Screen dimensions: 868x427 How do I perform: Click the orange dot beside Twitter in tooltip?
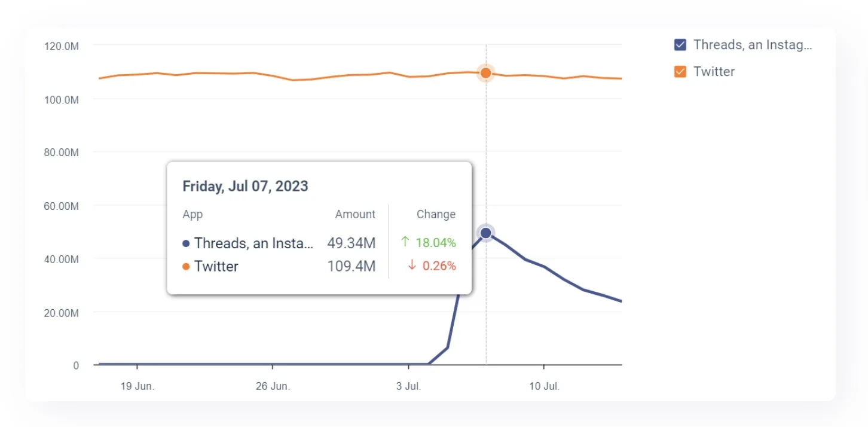(x=186, y=266)
